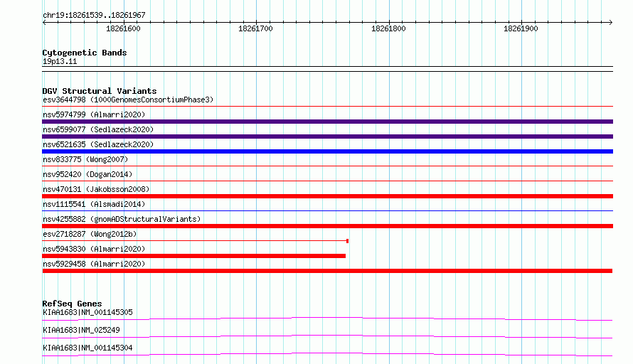Click the red bar for nsv470131
The image size is (633, 364).
point(327,196)
